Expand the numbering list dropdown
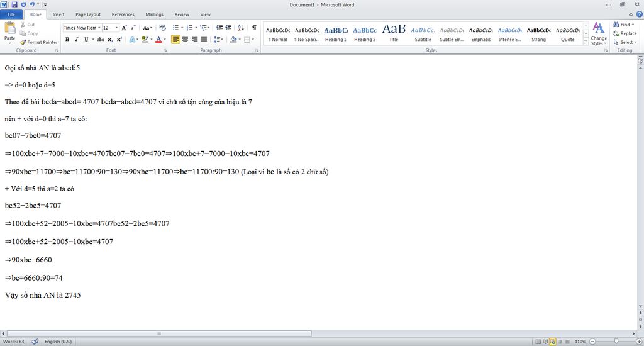644x346 pixels. [196, 28]
